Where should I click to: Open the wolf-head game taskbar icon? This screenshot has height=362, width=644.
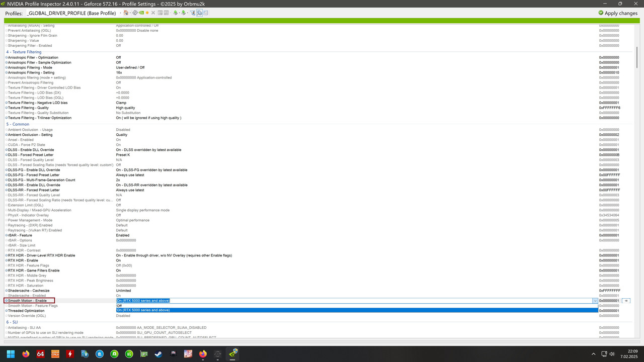173,354
